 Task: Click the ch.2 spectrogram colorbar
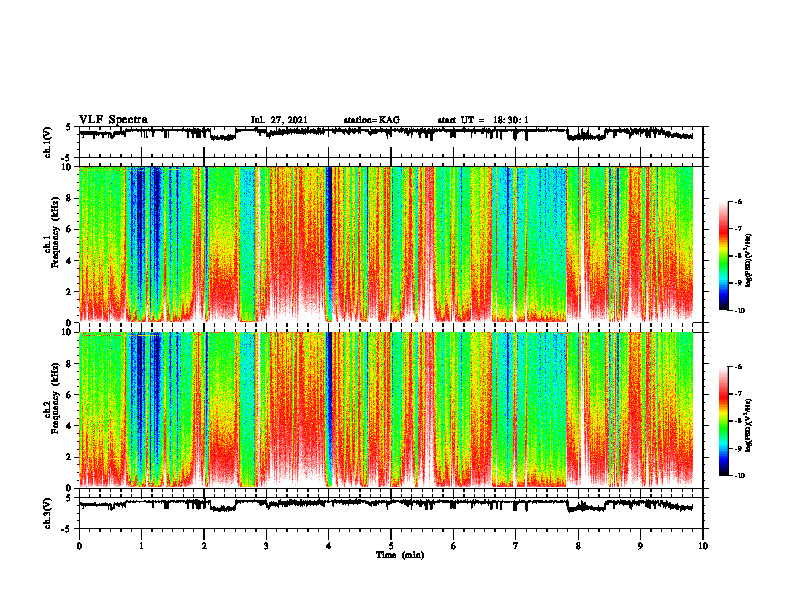724,421
